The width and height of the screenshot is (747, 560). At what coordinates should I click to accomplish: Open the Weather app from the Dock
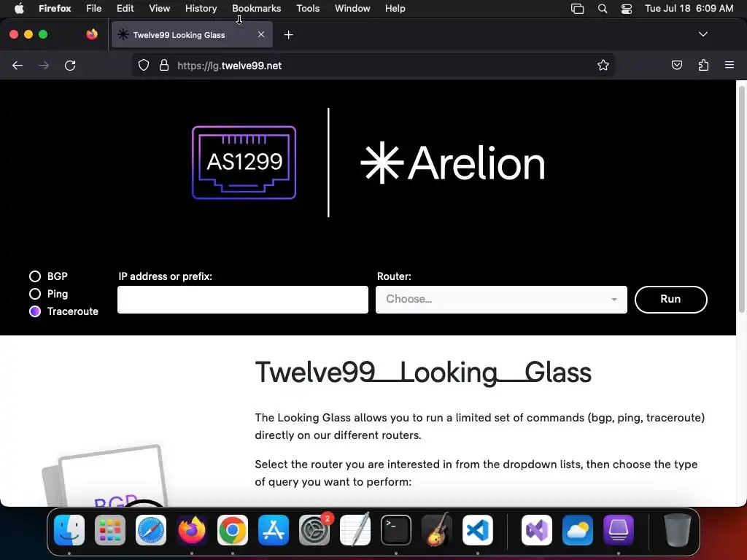tap(578, 530)
